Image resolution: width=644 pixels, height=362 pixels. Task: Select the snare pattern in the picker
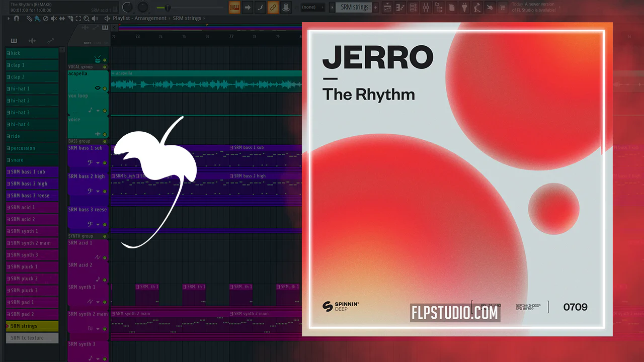click(x=32, y=160)
